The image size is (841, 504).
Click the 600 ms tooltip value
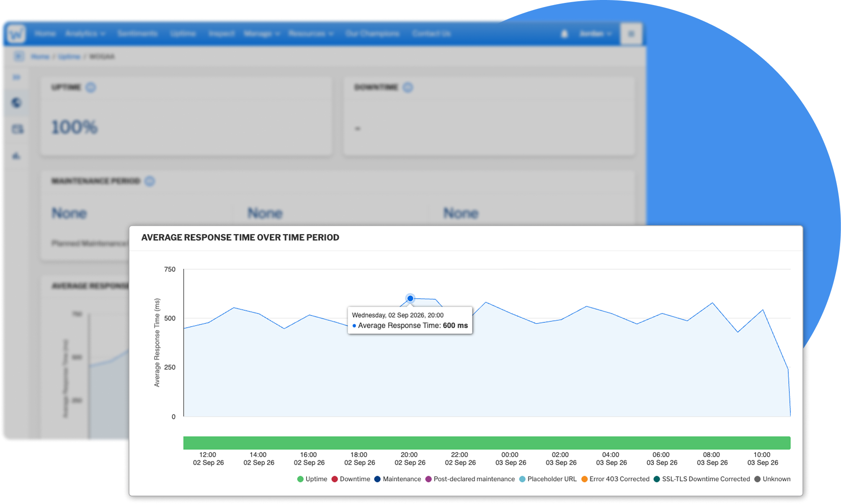(455, 326)
